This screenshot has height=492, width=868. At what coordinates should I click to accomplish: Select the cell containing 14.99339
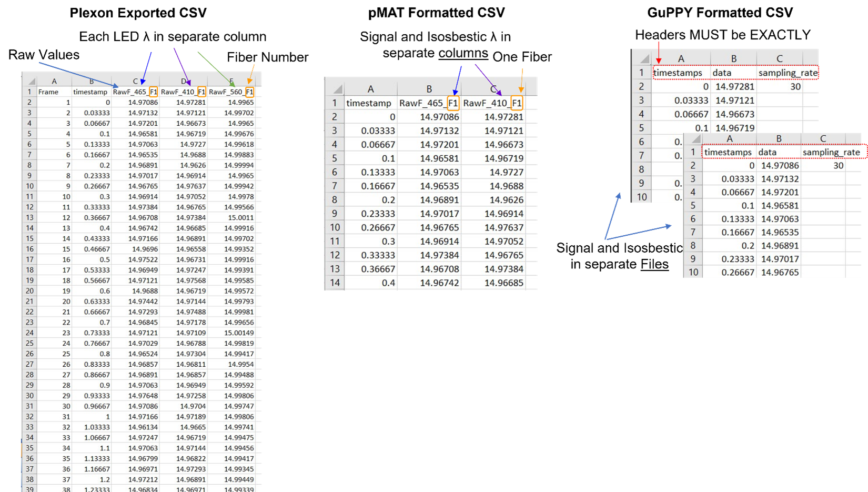[x=231, y=489]
